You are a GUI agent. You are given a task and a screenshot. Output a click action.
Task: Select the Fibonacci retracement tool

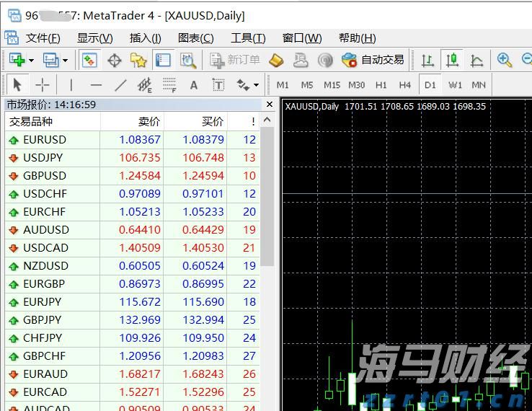click(x=169, y=85)
